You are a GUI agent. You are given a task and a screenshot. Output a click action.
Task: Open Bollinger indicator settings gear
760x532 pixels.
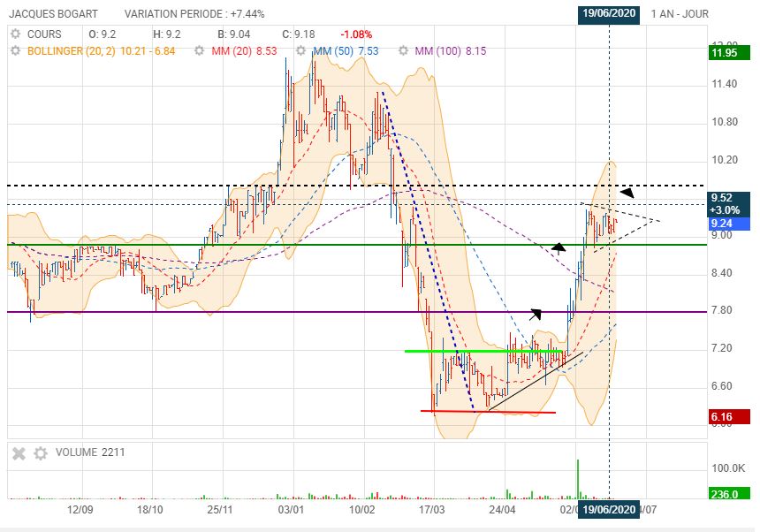(x=16, y=51)
